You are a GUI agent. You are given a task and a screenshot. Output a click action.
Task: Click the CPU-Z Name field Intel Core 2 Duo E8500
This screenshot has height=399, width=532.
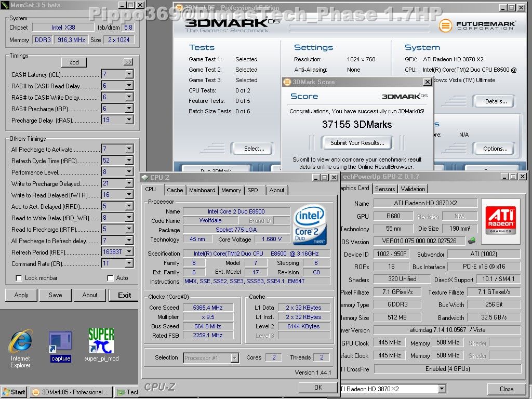click(236, 211)
